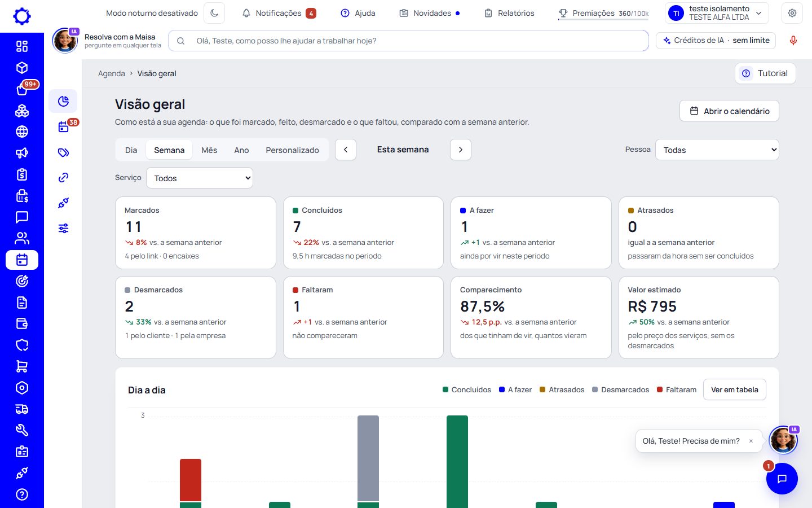Image resolution: width=812 pixels, height=508 pixels.
Task: Open the tags icon in Agenda submenu
Action: click(x=63, y=152)
